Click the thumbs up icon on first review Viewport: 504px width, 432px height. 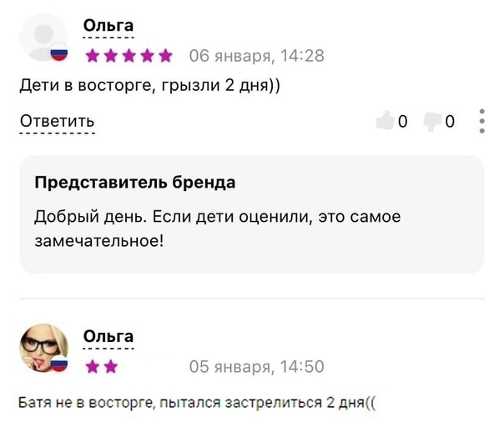385,122
